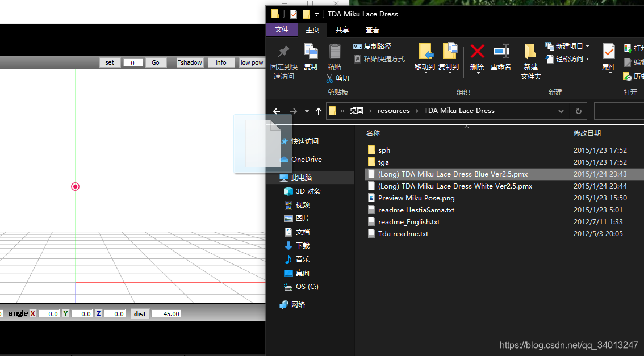Click the Pin to Quick Access icon
This screenshot has width=644, height=356.
coord(283,52)
